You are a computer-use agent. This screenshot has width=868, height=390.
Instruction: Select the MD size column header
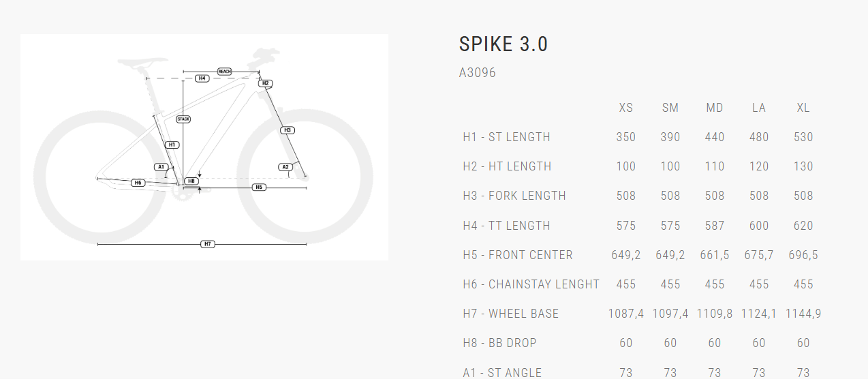tap(714, 108)
